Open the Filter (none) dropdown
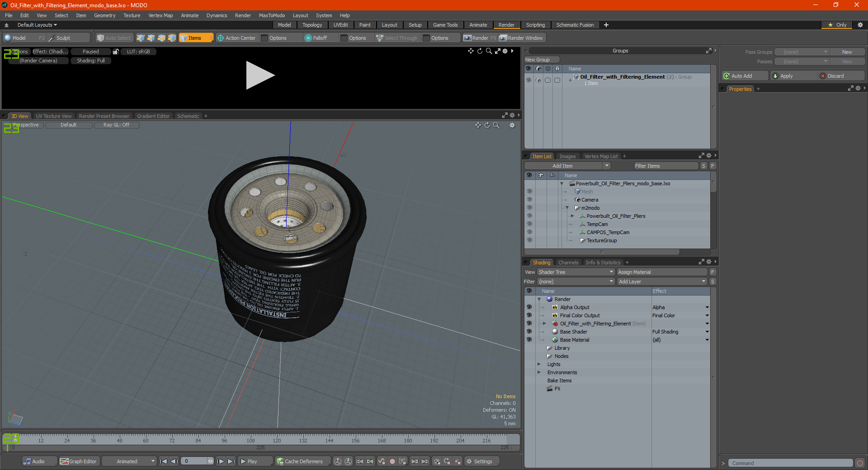Screen dimensions: 868x470 (576, 282)
